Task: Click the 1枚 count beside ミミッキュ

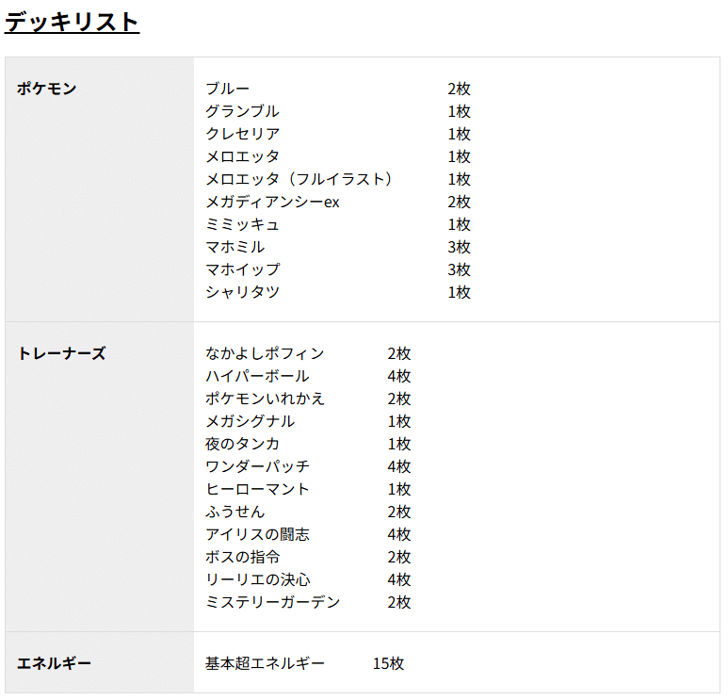Action: [x=460, y=224]
